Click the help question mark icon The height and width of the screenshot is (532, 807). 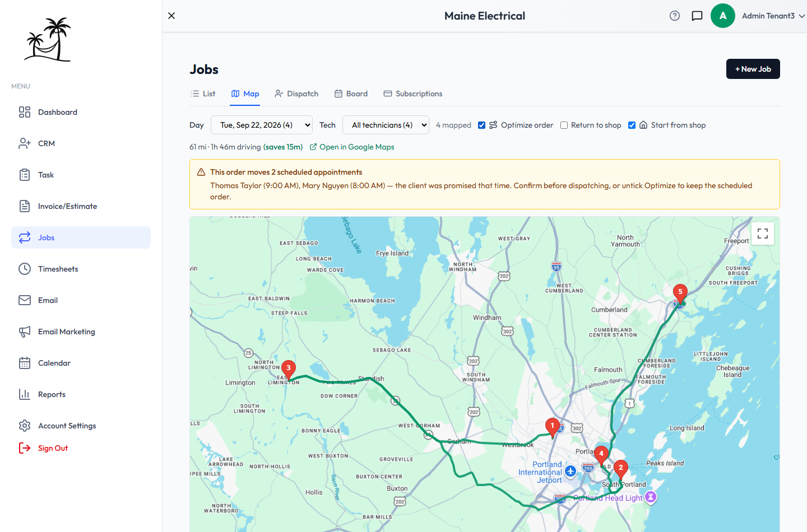click(675, 16)
